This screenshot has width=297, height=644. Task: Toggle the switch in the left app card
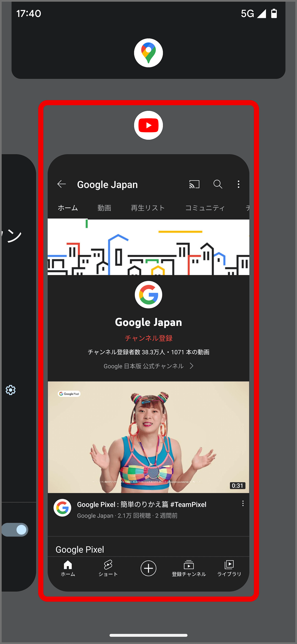[x=15, y=530]
